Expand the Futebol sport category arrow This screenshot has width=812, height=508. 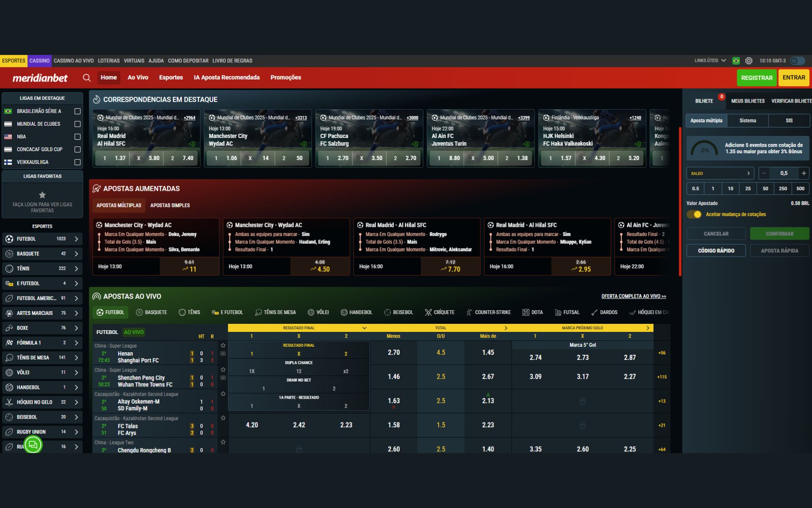tap(77, 239)
